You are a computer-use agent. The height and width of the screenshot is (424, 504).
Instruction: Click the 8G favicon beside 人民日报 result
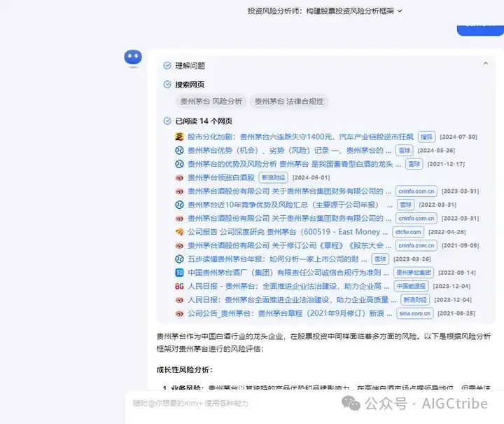pos(179,287)
